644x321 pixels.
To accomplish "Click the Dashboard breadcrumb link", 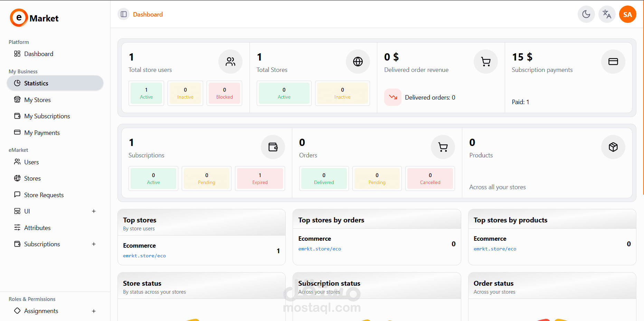I will (x=148, y=14).
